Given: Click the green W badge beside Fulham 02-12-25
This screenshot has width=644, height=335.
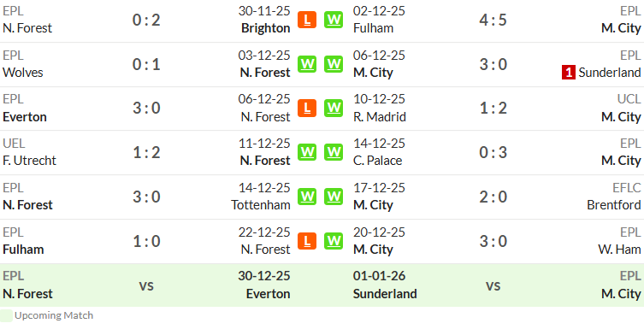Looking at the screenshot, I should click(x=334, y=20).
